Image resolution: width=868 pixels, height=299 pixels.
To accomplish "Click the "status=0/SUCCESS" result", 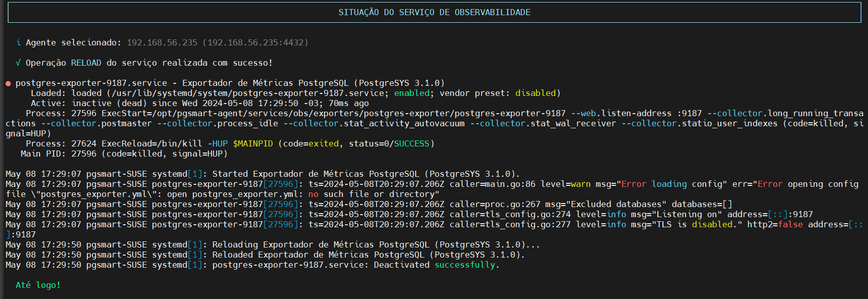I will (389, 143).
